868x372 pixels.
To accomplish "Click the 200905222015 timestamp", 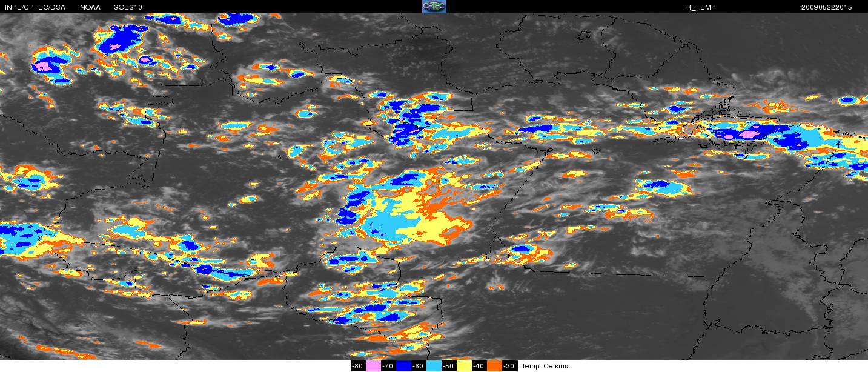I will click(x=826, y=7).
